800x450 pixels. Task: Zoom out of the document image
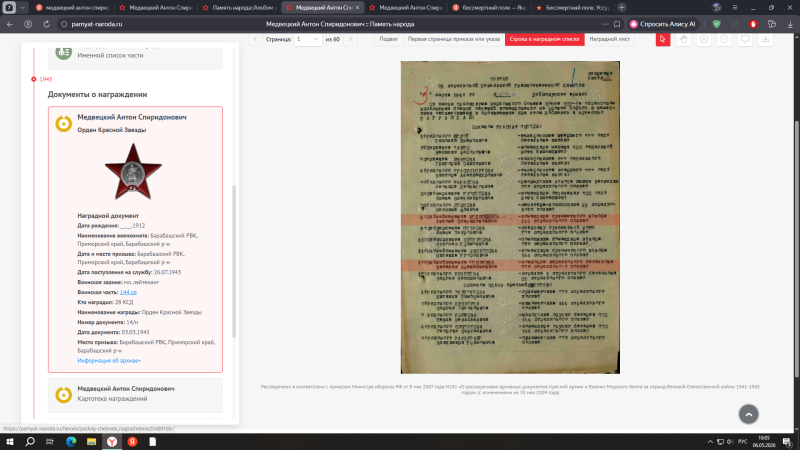(x=724, y=39)
